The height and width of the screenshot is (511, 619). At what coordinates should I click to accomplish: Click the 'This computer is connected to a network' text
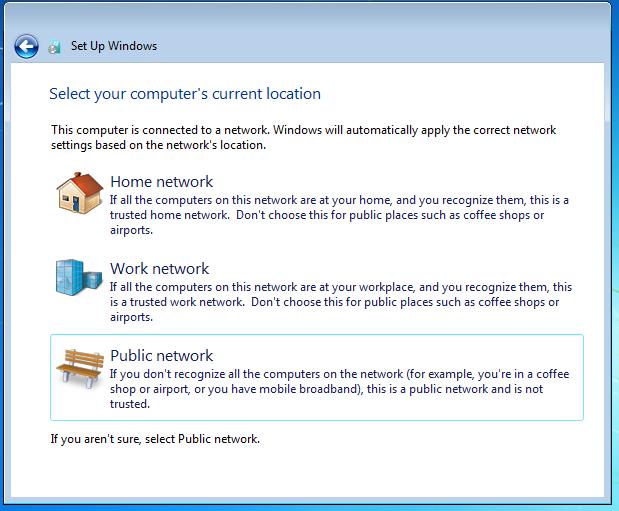[304, 137]
